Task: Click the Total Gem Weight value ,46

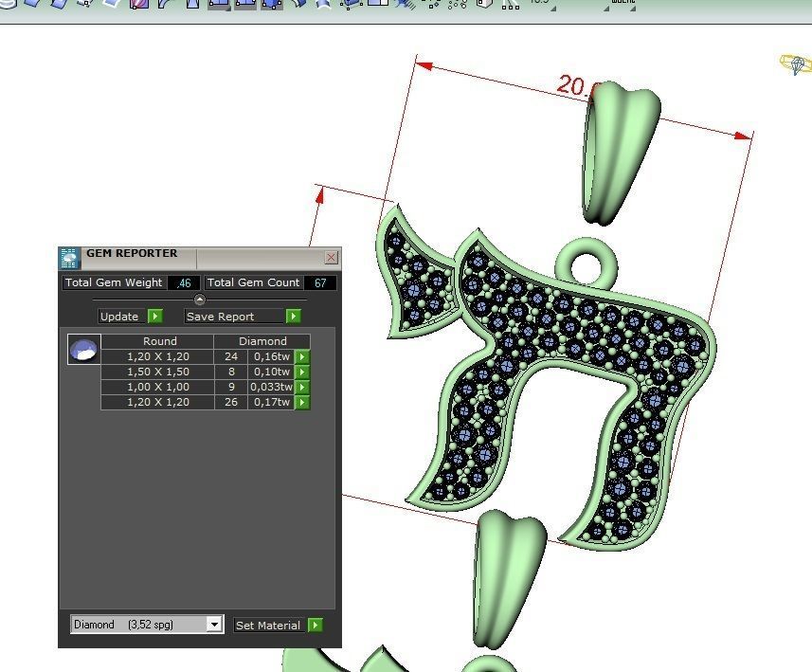Action: [184, 282]
